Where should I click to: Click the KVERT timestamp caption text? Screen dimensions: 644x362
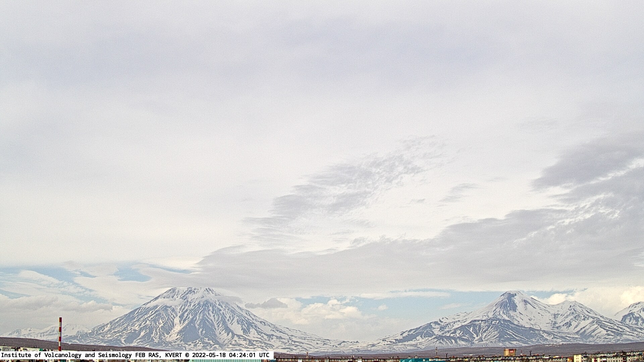click(x=135, y=355)
